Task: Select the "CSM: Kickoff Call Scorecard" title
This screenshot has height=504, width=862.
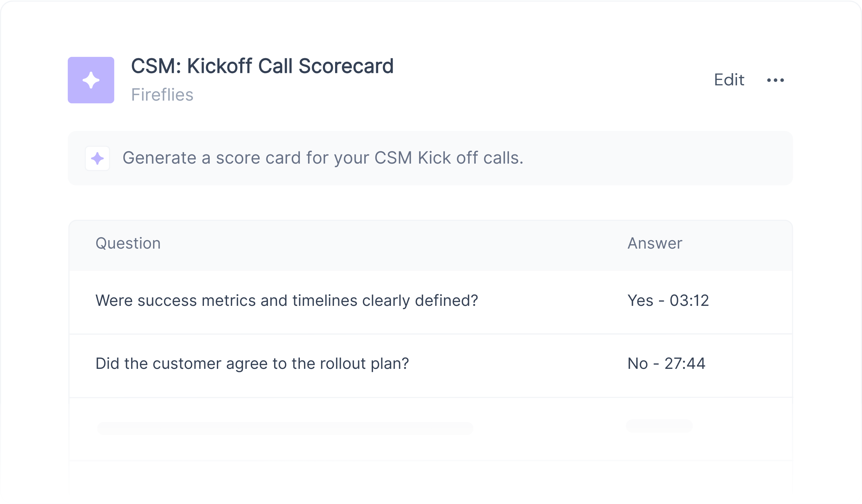Action: click(x=262, y=66)
